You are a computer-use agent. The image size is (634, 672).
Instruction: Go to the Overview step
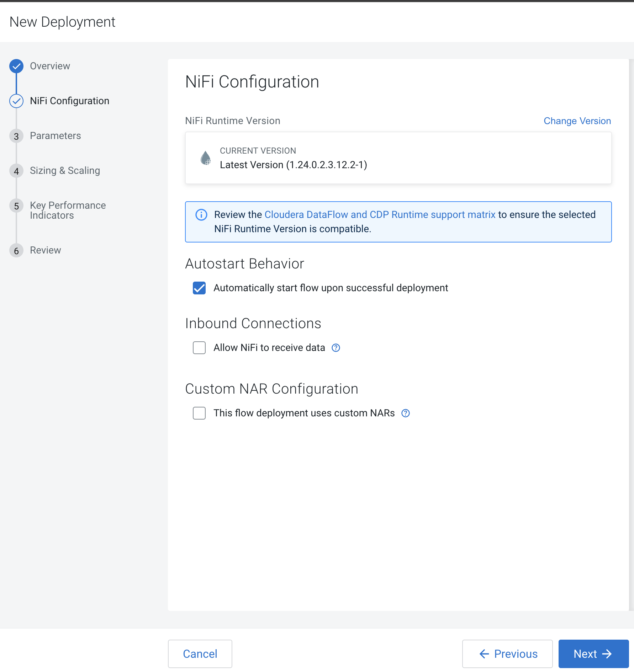pos(50,66)
